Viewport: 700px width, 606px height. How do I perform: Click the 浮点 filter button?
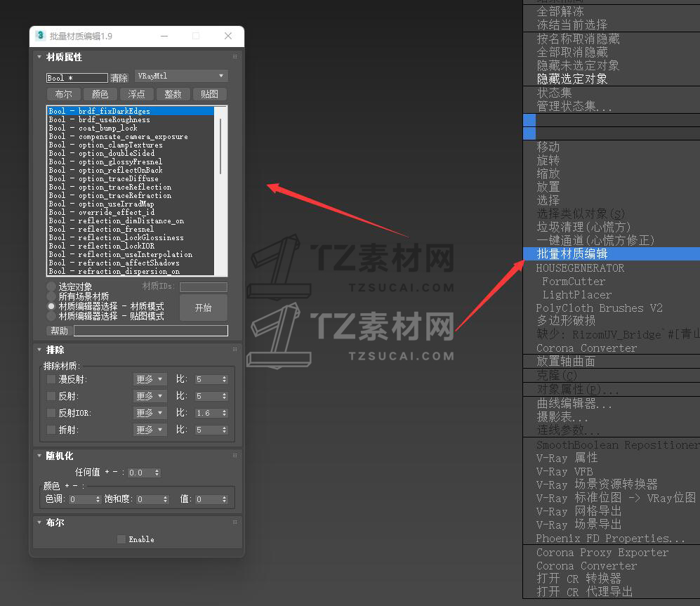(x=137, y=94)
